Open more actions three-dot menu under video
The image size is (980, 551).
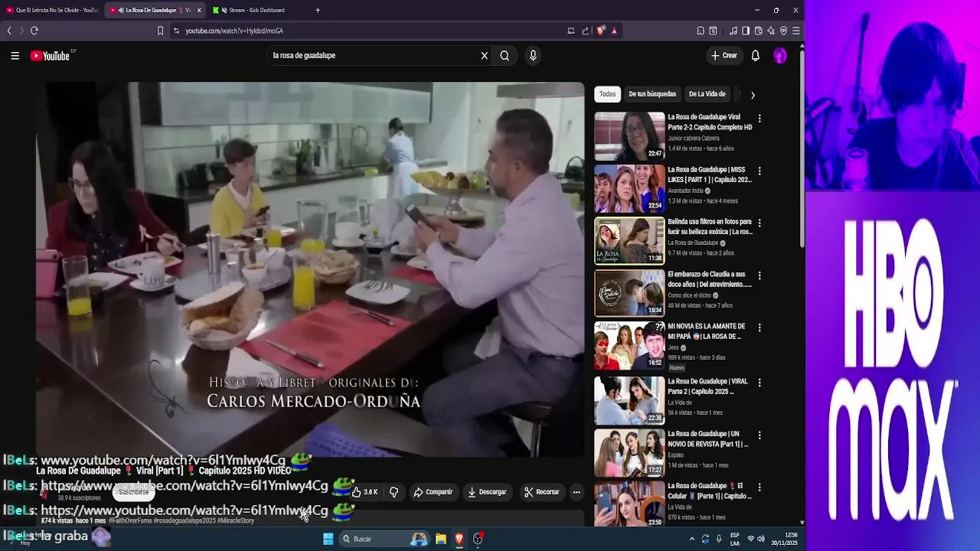point(577,492)
